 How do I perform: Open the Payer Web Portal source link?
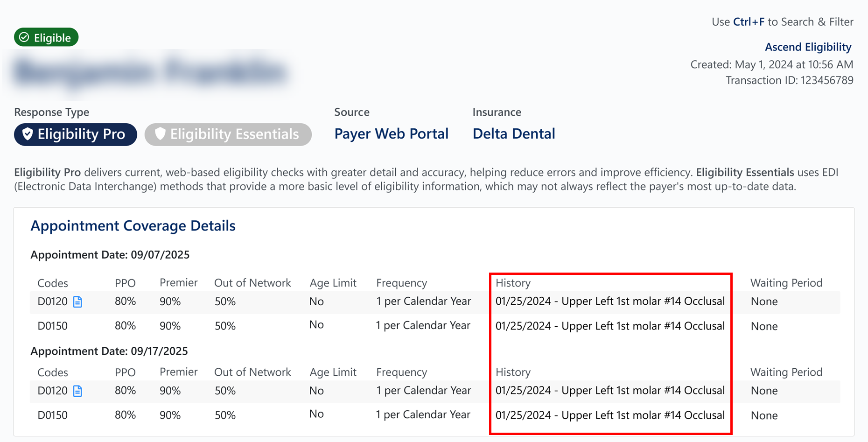tap(391, 134)
